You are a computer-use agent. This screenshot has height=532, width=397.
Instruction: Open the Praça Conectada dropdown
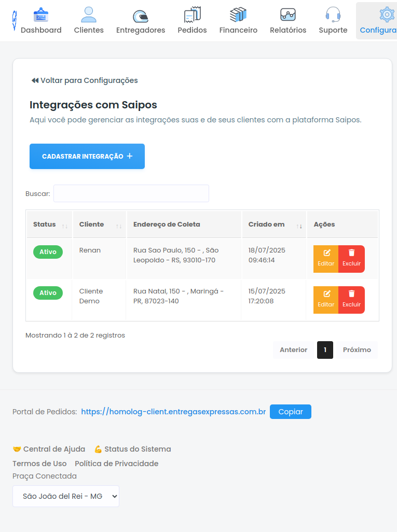tap(66, 496)
